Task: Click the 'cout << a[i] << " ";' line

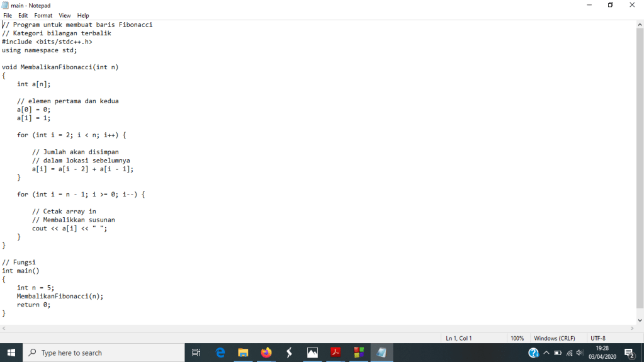Action: (x=69, y=229)
